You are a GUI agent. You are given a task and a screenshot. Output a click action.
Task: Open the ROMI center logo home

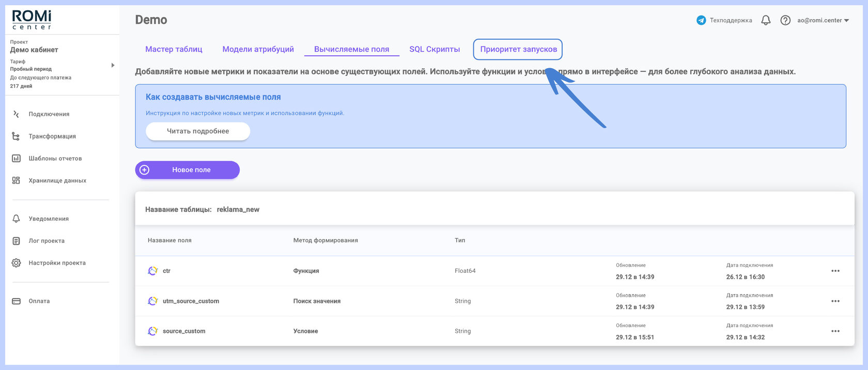click(32, 20)
